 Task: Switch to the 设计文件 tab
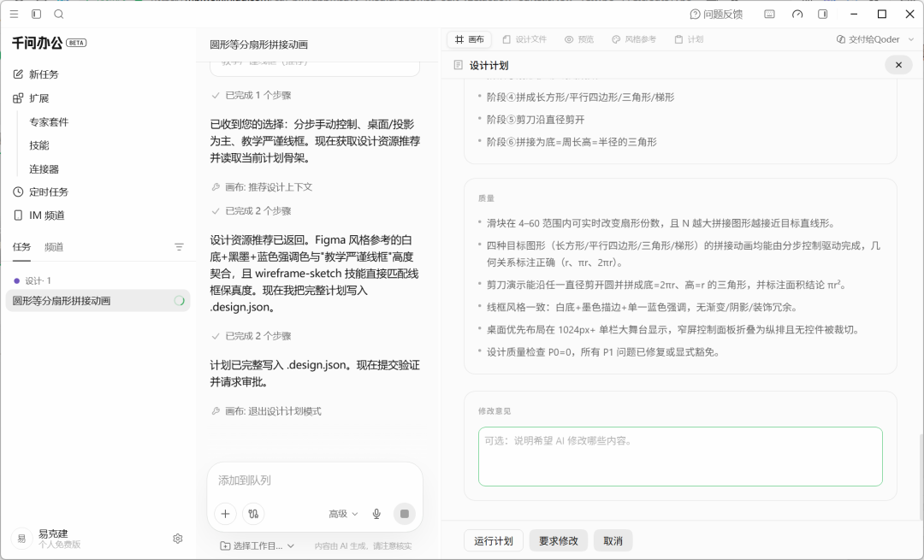(524, 39)
